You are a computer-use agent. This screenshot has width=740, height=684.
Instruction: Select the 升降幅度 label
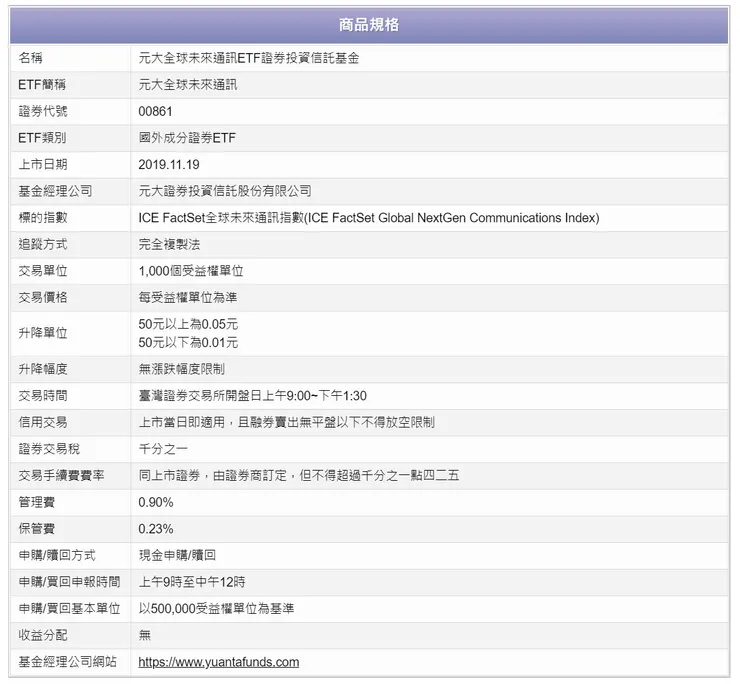point(43,369)
